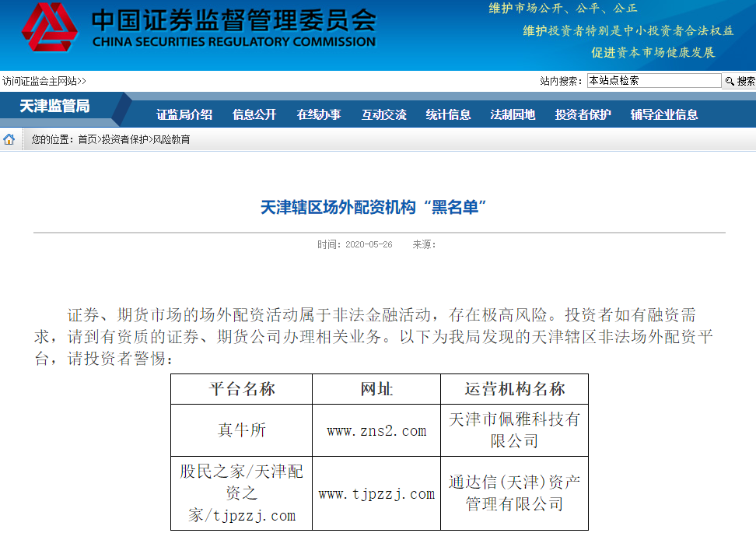Image resolution: width=756 pixels, height=533 pixels.
Task: Open the 证监局介绍 menu item
Action: click(x=187, y=113)
